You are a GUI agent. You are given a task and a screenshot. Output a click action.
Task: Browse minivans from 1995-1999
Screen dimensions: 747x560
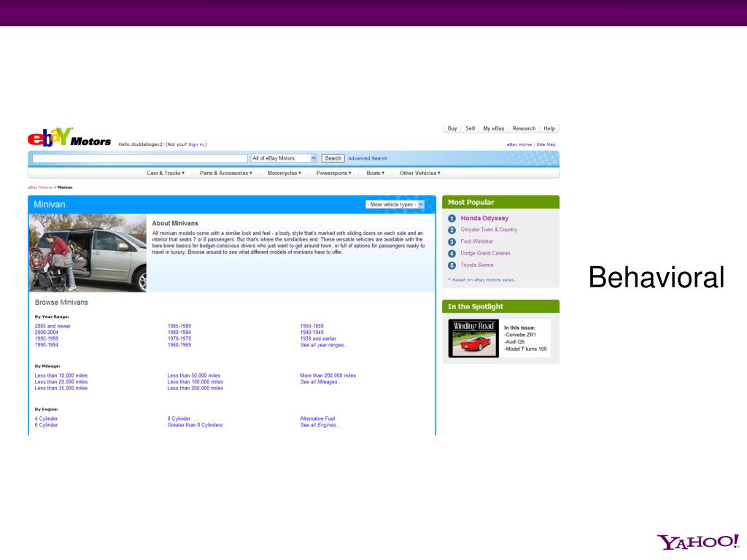46,339
